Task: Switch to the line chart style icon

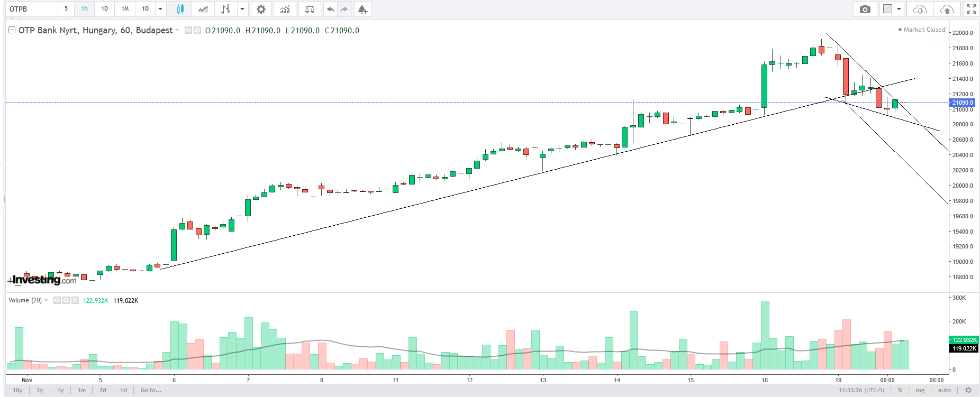Action: point(203,9)
